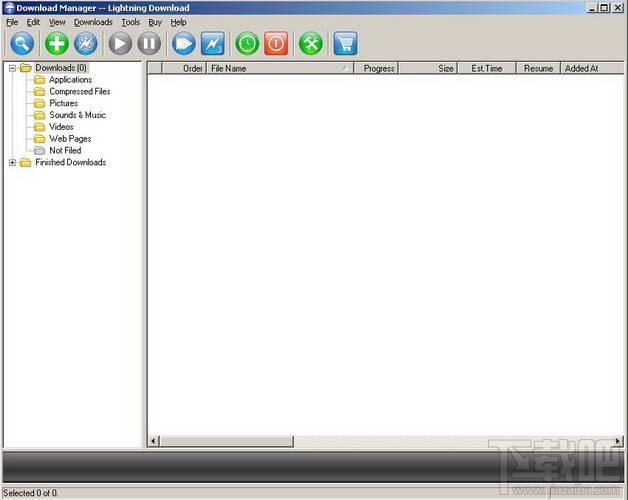Click the gray pause download icon
Viewport: 628px width, 500px height.
click(x=149, y=43)
